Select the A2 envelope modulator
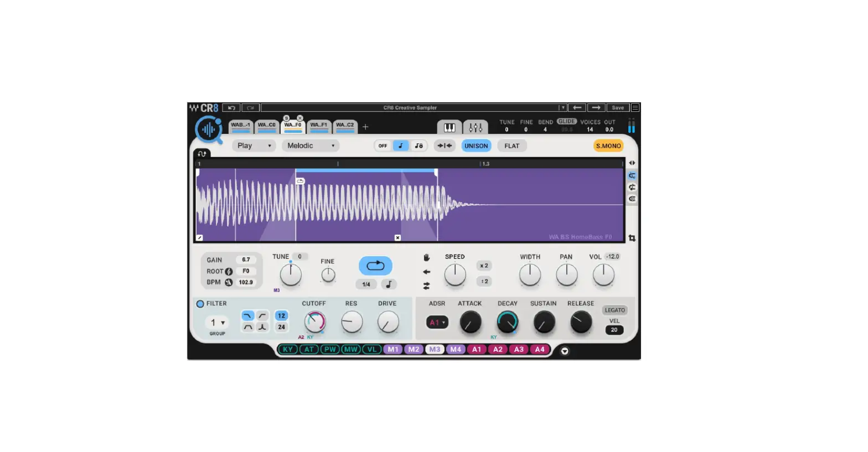The height and width of the screenshot is (452, 868). 498,350
